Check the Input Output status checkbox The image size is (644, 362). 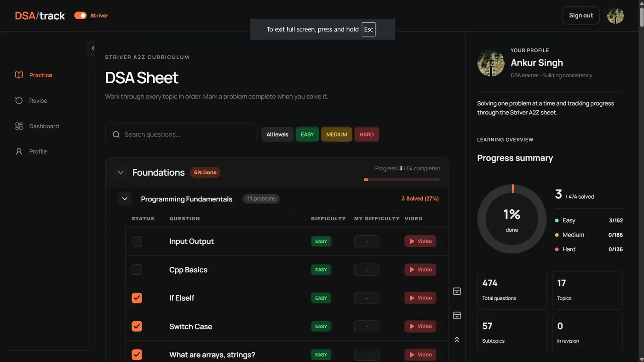click(137, 241)
